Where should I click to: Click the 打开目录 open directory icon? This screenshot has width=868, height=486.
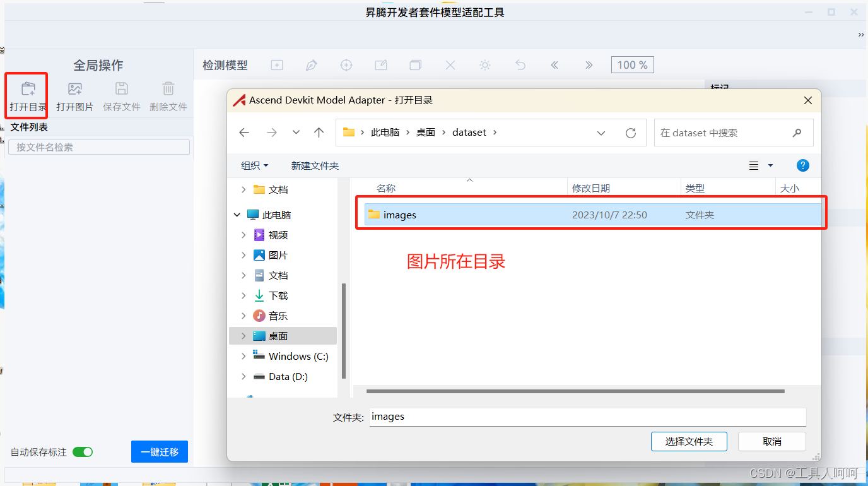28,89
